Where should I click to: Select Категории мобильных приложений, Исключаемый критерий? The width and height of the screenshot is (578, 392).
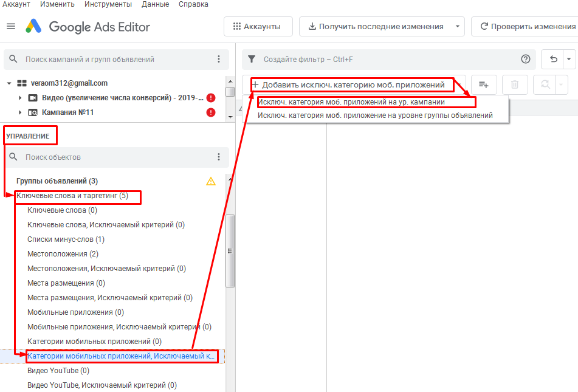(x=121, y=356)
